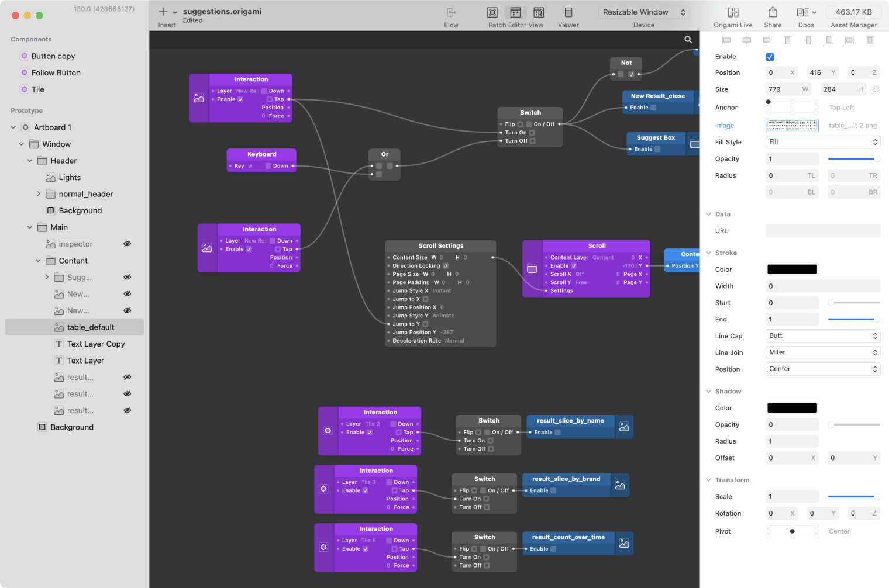Click gear icon on Tile 2 Interaction patch

(x=328, y=431)
